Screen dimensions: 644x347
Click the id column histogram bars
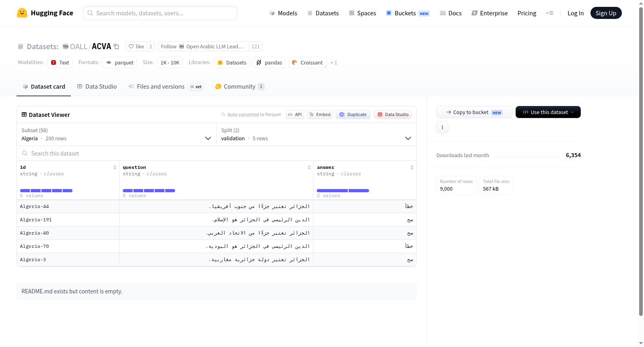(46, 190)
